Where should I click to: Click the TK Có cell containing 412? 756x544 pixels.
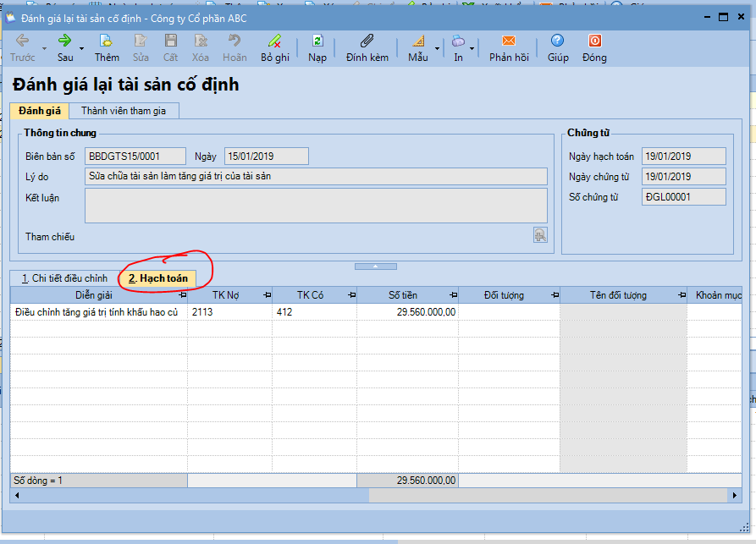tap(314, 312)
